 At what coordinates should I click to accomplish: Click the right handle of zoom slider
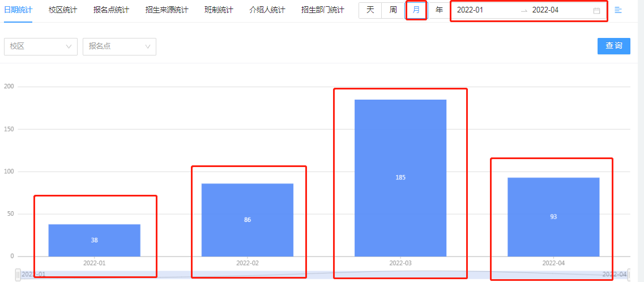tap(630, 274)
